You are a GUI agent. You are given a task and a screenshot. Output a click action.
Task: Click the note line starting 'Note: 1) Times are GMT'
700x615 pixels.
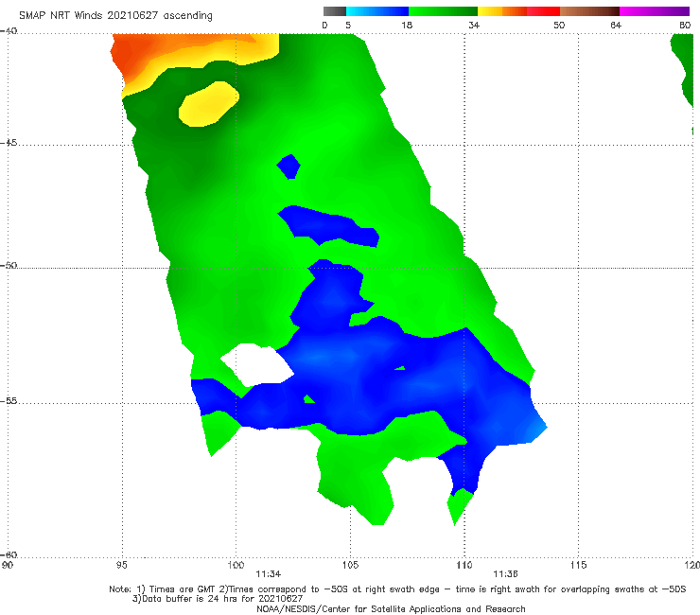pyautogui.click(x=397, y=589)
